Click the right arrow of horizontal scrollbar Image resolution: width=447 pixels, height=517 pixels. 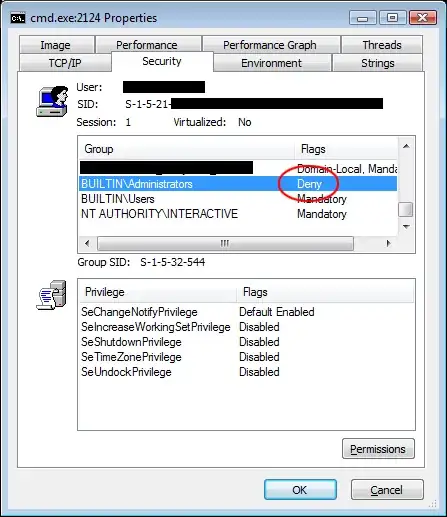(x=388, y=243)
